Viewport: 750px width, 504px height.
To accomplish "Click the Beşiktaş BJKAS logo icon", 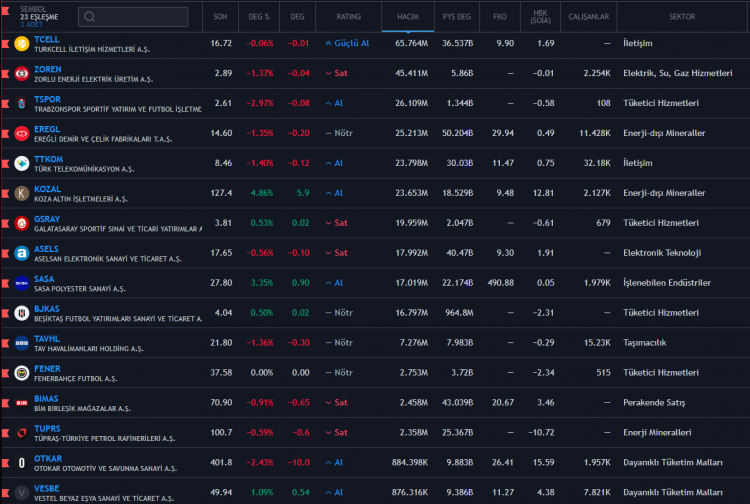I will [22, 313].
